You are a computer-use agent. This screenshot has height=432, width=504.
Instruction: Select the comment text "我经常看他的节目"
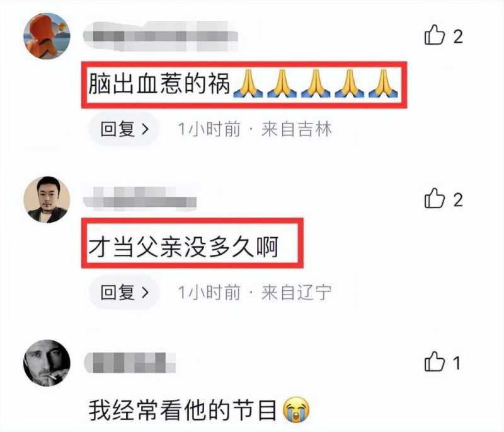coord(183,410)
